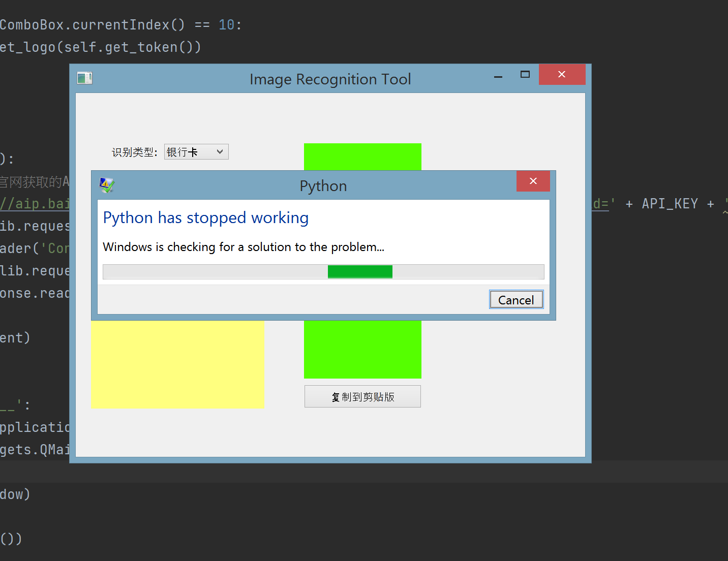
Task: Click the 'ComboBox.currentIndex() == 10:' code line
Action: point(121,25)
